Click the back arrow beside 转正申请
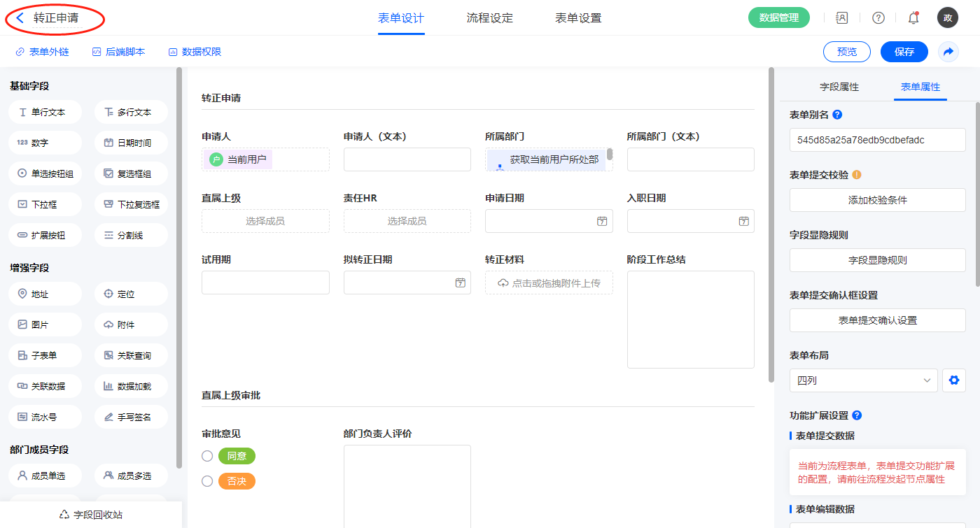Image resolution: width=980 pixels, height=528 pixels. (20, 18)
